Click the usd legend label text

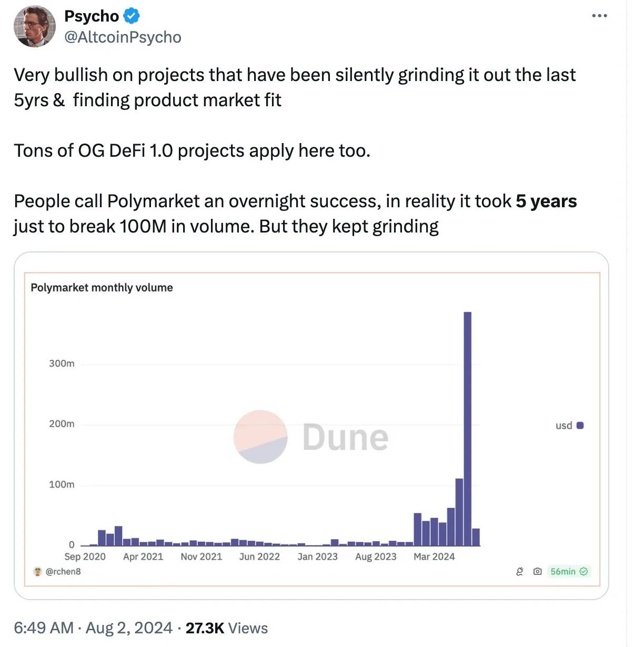tap(563, 426)
